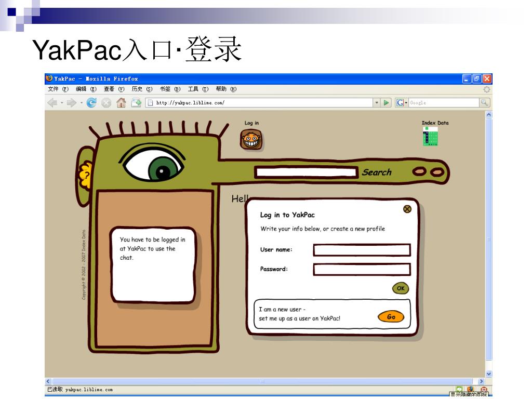This screenshot has height=399, width=532.
Task: Expand the address bar URL dropdown
Action: click(377, 102)
